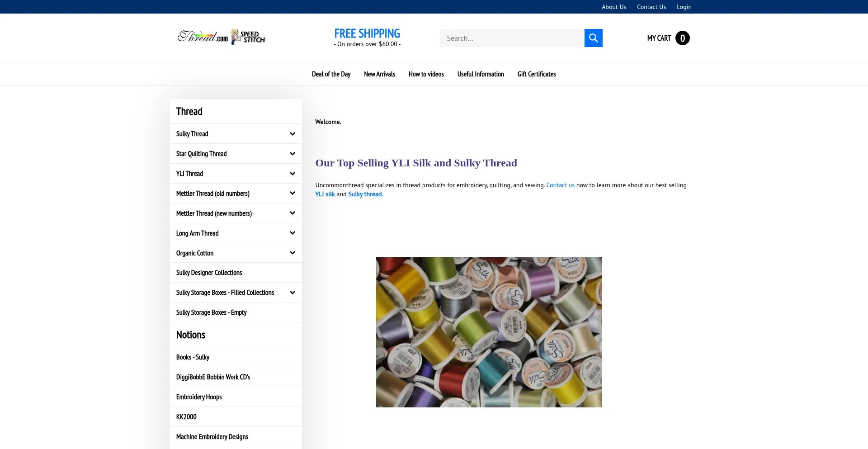Select Gift Certificates in navigation
868x449 pixels.
(x=536, y=74)
